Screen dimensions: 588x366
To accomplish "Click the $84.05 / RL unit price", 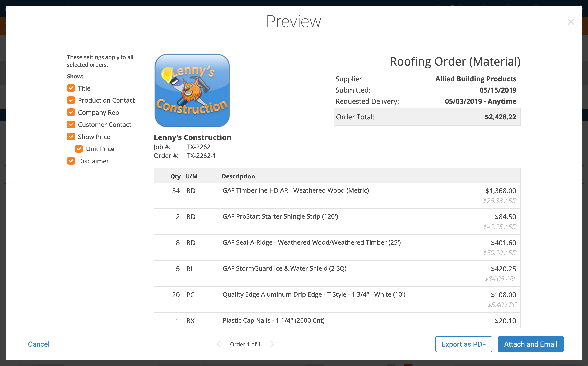I will pos(500,279).
